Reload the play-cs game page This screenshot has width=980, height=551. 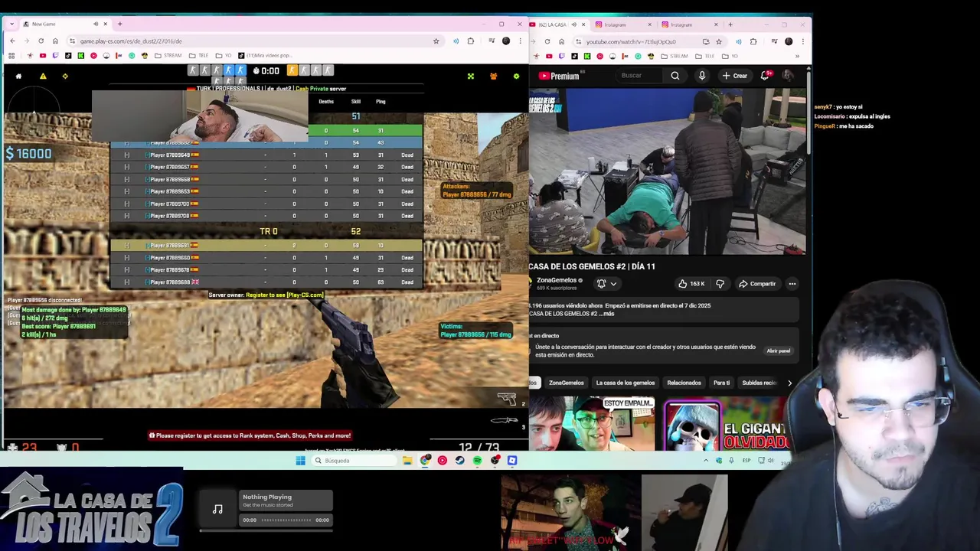pyautogui.click(x=41, y=41)
